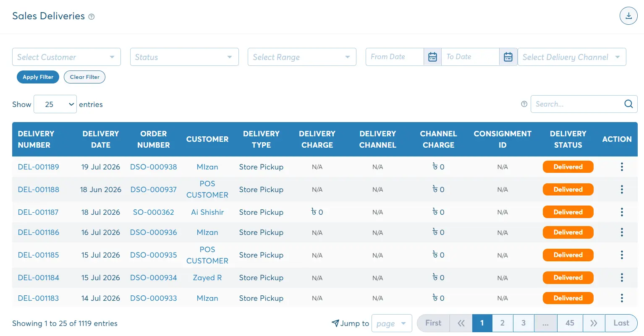644x336 pixels.
Task: Click the Consignment ID column header
Action: pyautogui.click(x=503, y=139)
